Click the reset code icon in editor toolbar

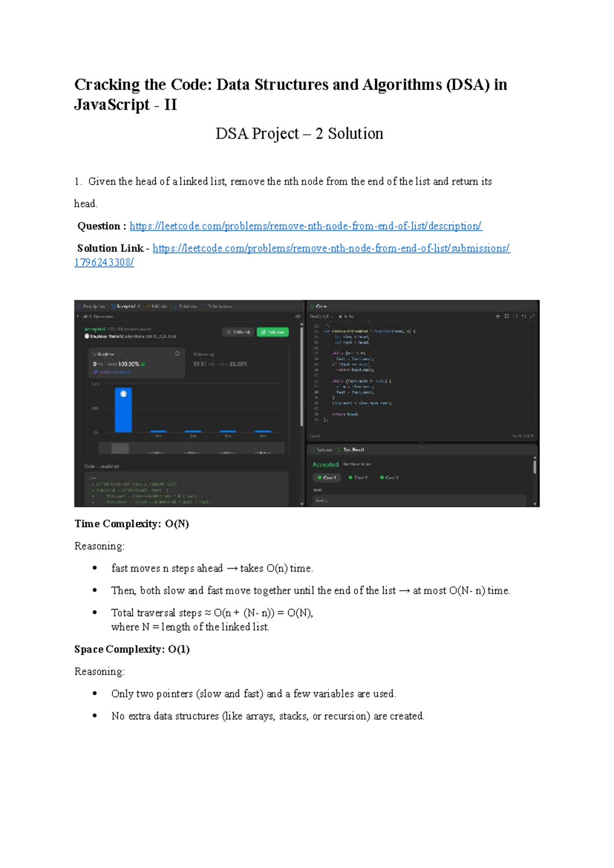[x=515, y=316]
